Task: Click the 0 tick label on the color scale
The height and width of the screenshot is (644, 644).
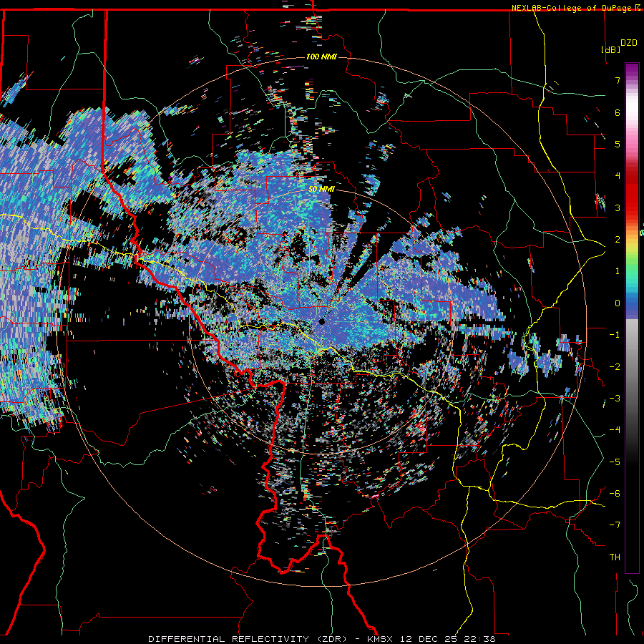Action: pos(618,303)
